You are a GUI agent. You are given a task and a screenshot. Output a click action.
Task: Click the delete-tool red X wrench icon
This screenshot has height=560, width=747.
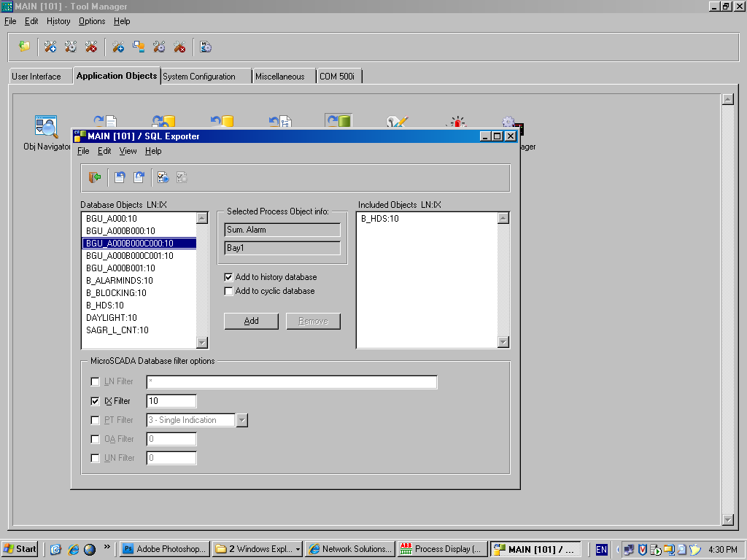click(x=90, y=47)
